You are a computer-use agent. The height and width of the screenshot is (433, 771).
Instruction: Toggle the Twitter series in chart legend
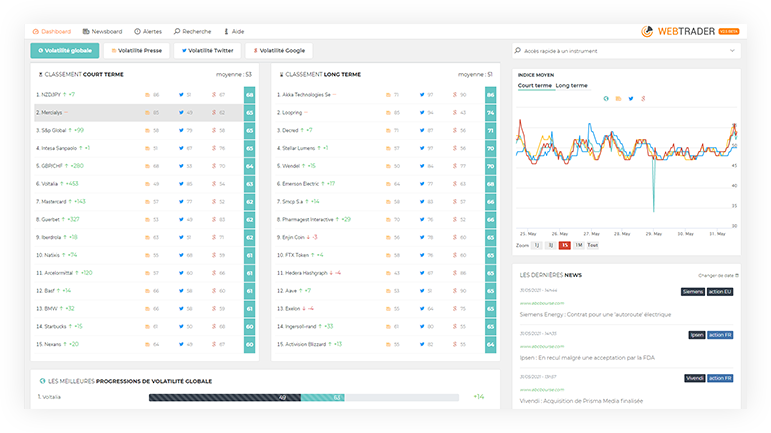coord(631,99)
